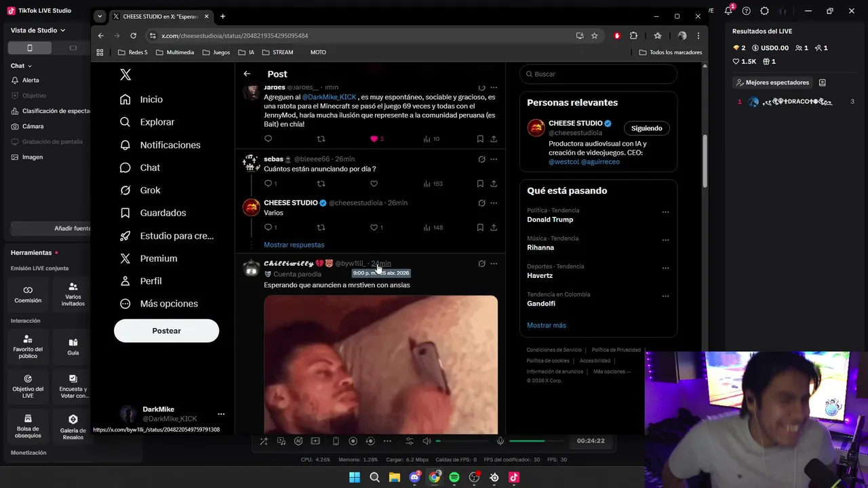Mute the microphone in Studio toolbar
This screenshot has width=868, height=488.
[x=500, y=441]
